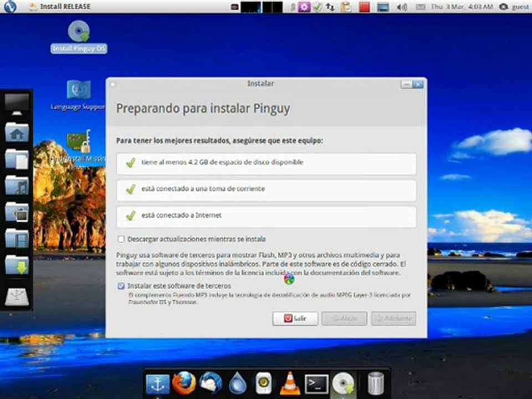
Task: Select the 4.2 GB disk space requirement row
Action: [267, 164]
